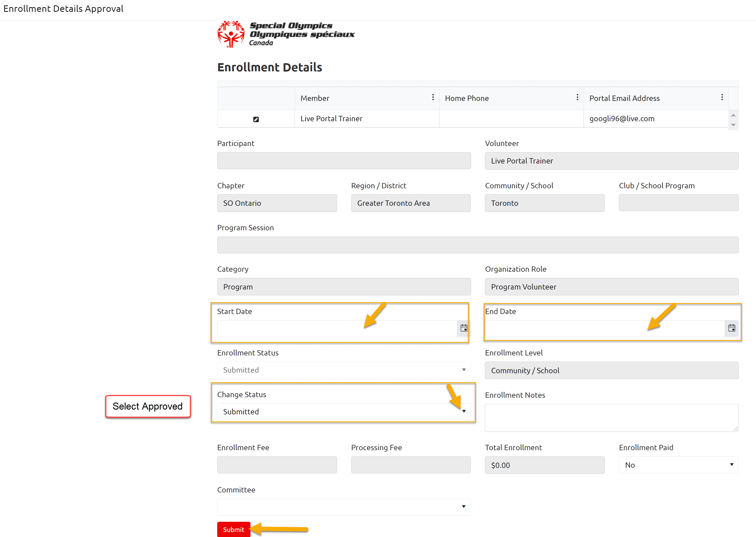Click the Category field showing Program

pyautogui.click(x=344, y=287)
